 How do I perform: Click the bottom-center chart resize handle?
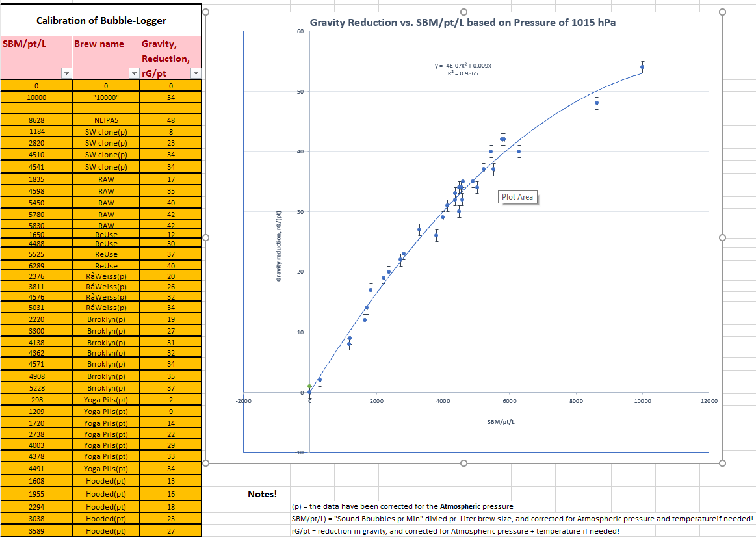point(463,463)
